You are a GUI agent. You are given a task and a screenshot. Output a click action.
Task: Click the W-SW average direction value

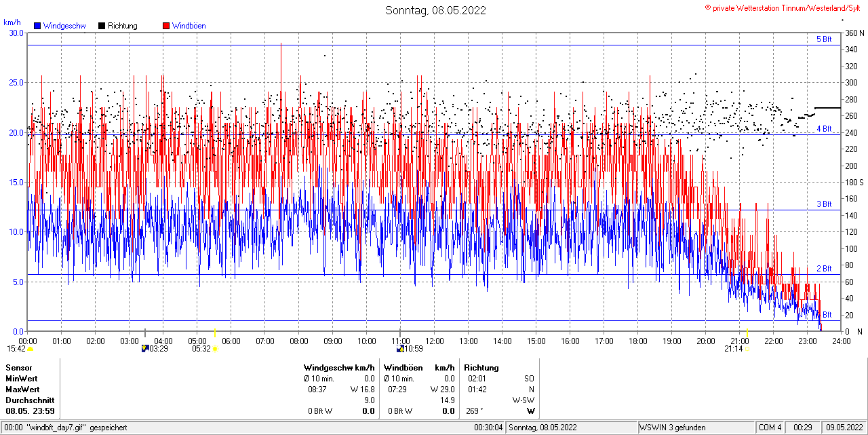(x=523, y=400)
